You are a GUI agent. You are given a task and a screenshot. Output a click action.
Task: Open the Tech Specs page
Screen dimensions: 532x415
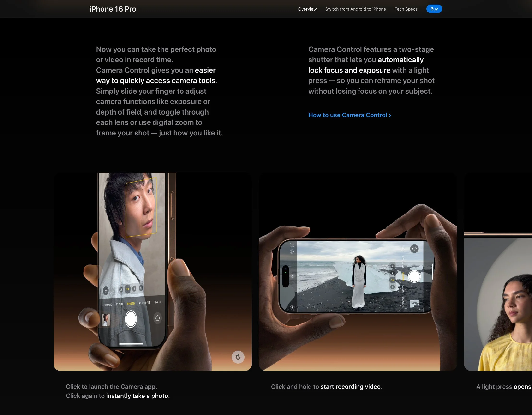tap(406, 9)
